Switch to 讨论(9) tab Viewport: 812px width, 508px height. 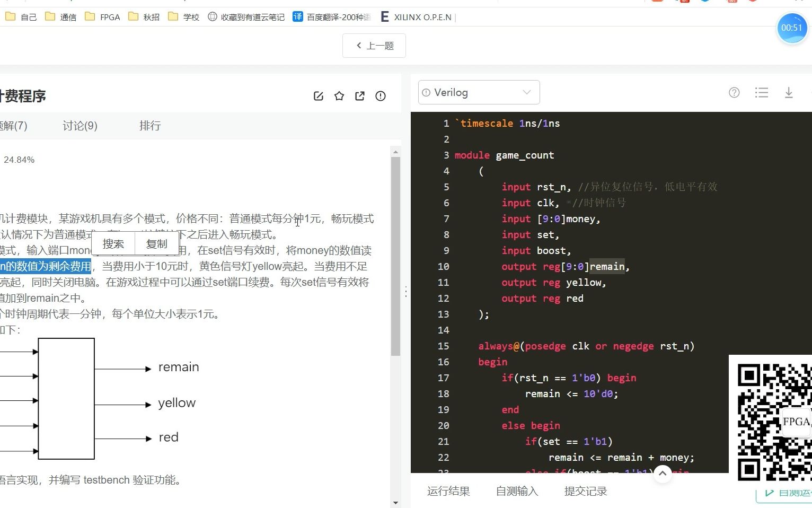coord(80,126)
